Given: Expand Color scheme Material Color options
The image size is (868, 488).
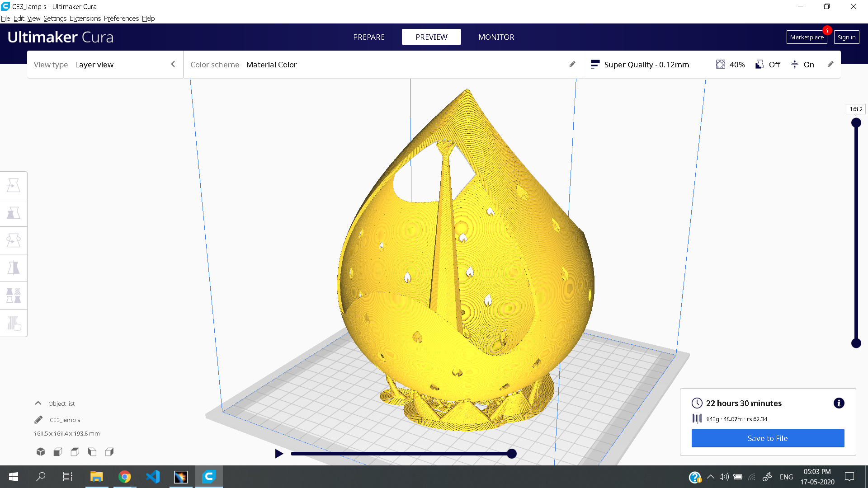Looking at the screenshot, I should 572,64.
